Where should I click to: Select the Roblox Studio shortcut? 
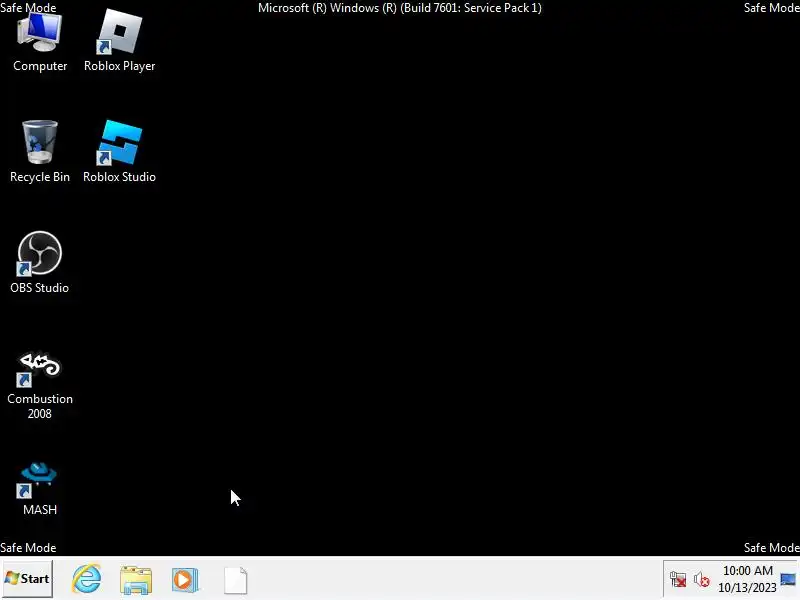click(119, 152)
